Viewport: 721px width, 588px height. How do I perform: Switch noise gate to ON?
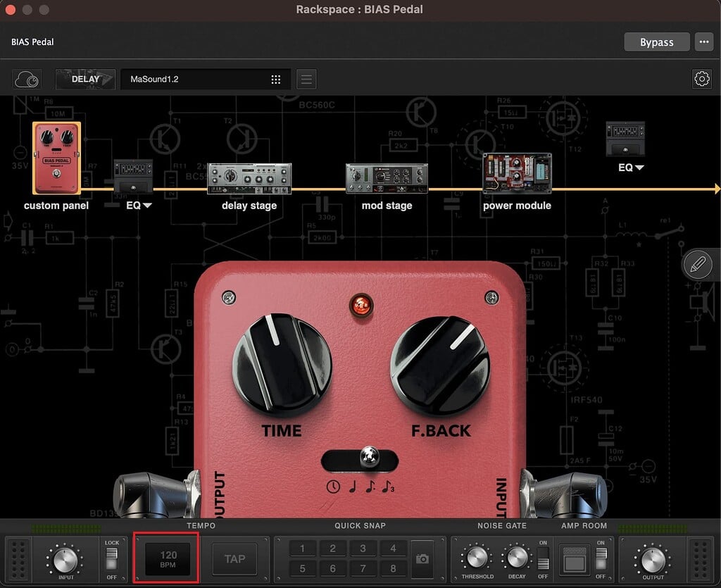[x=542, y=552]
